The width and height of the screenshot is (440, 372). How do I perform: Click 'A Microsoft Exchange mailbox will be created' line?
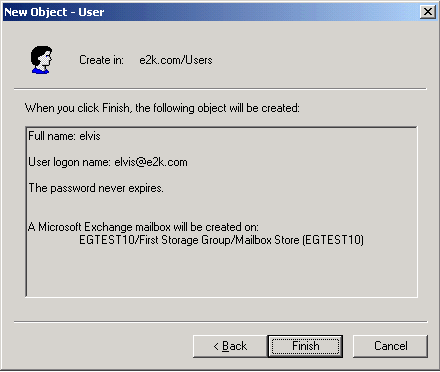pos(143,227)
